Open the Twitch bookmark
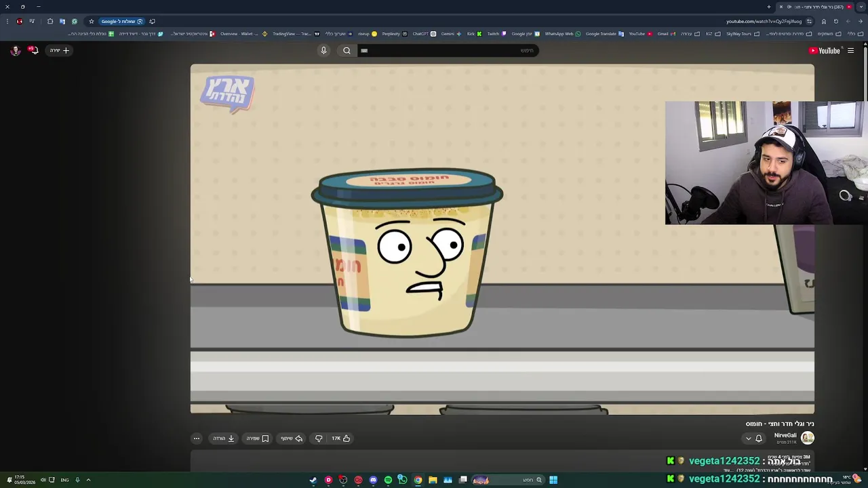This screenshot has height=488, width=868. point(496,34)
